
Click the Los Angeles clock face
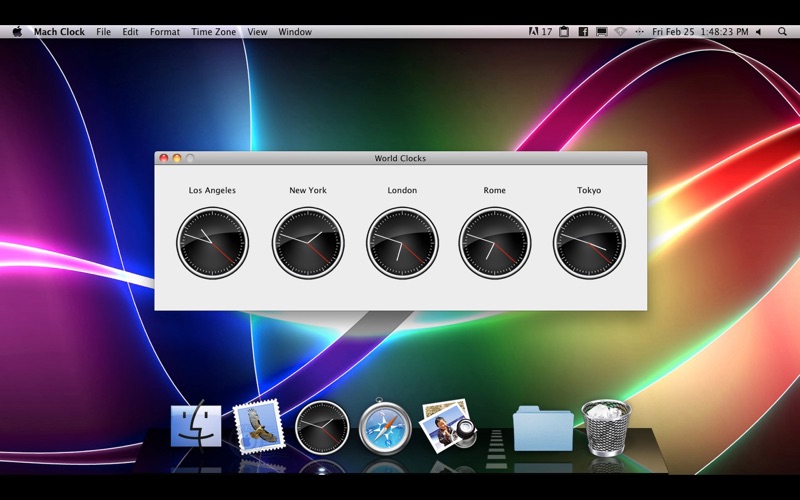tap(212, 243)
